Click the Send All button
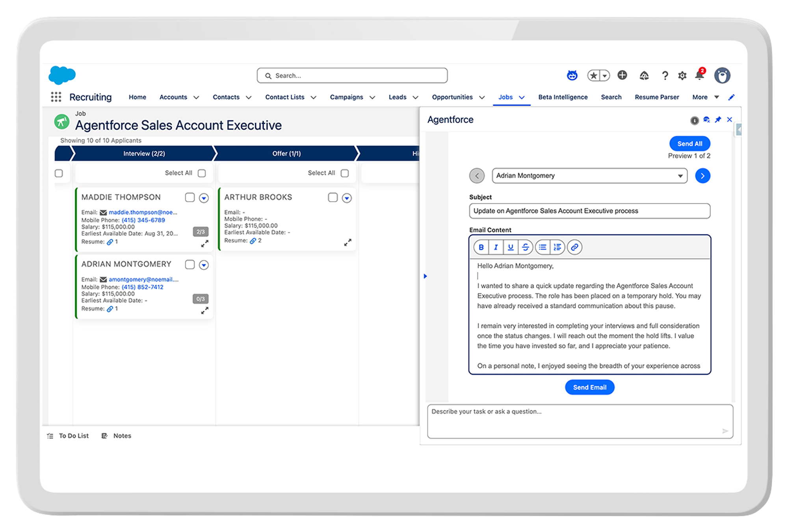This screenshot has width=788, height=532. 689,144
